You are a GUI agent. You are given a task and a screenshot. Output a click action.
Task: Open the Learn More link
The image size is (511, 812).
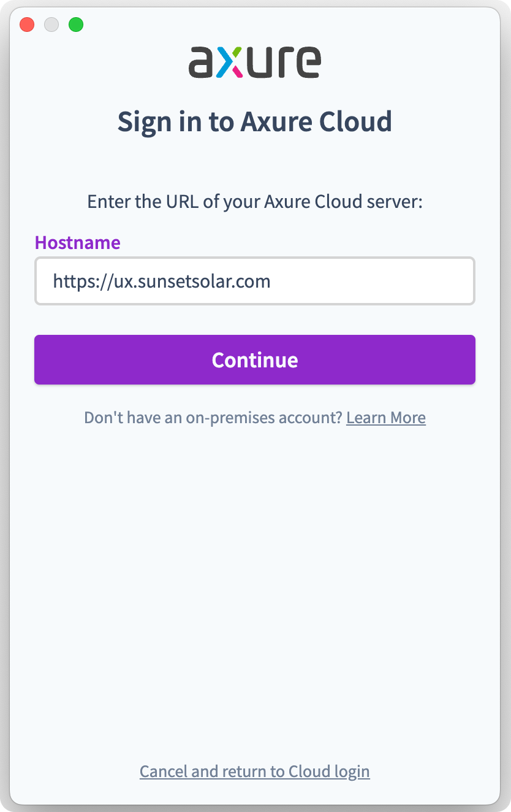click(x=385, y=418)
